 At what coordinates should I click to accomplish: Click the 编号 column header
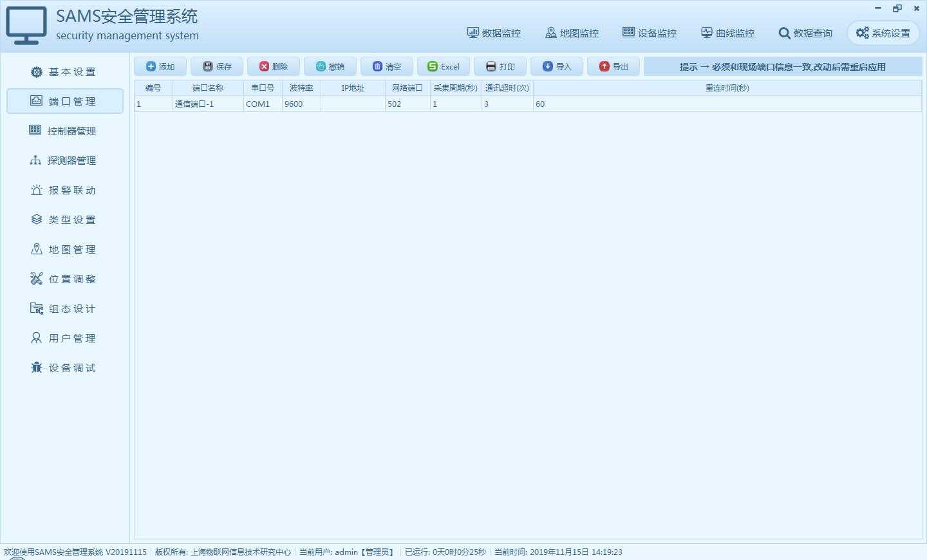click(x=153, y=88)
